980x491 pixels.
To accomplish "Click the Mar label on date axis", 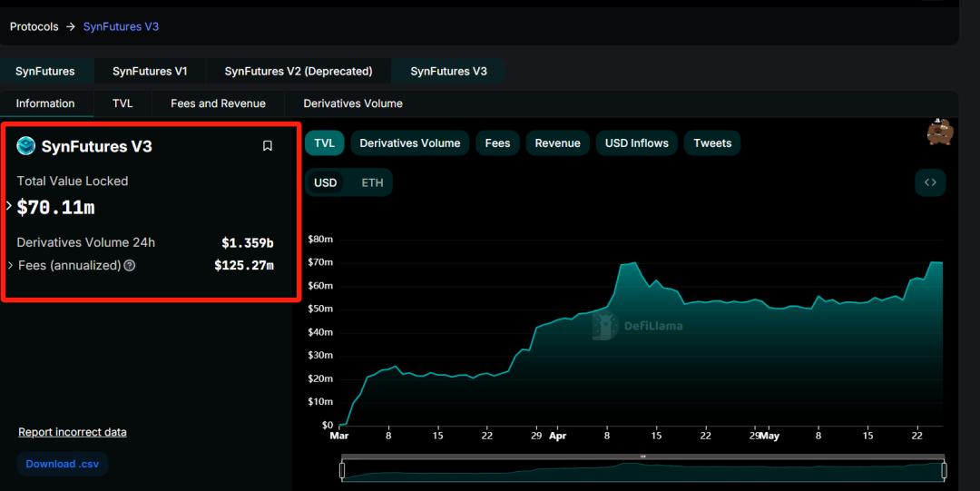I will (x=339, y=436).
